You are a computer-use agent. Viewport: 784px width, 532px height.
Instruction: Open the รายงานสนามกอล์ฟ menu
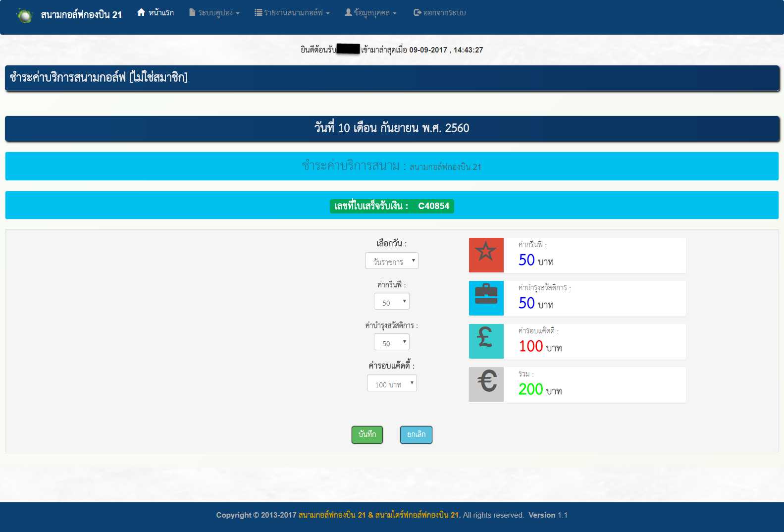pyautogui.click(x=292, y=13)
